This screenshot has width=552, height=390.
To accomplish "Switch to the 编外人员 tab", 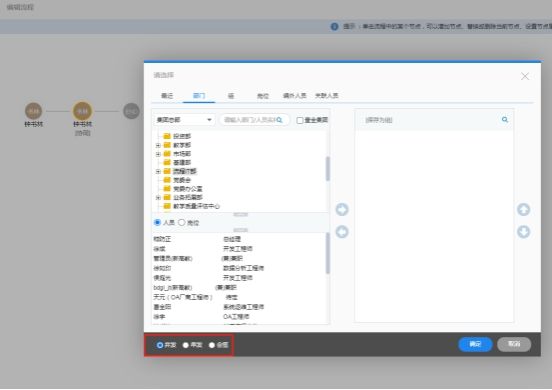I will 295,96.
